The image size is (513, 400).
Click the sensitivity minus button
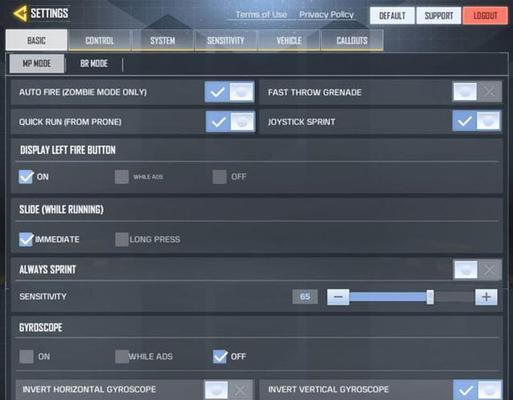338,297
